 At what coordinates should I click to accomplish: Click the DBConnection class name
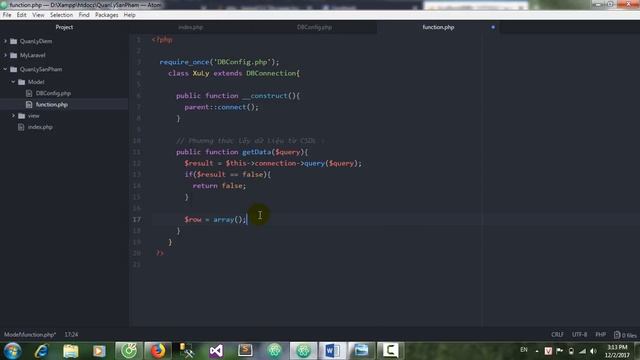[x=271, y=73]
